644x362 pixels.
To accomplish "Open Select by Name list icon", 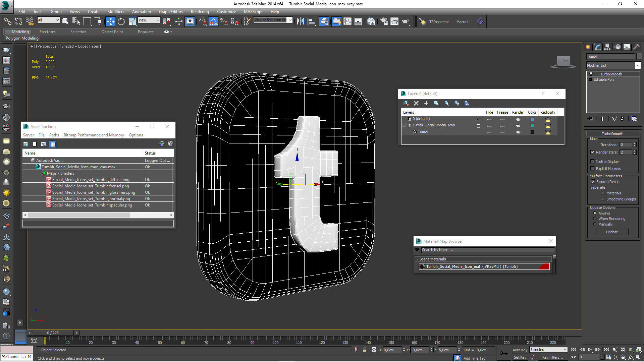I will [76, 21].
